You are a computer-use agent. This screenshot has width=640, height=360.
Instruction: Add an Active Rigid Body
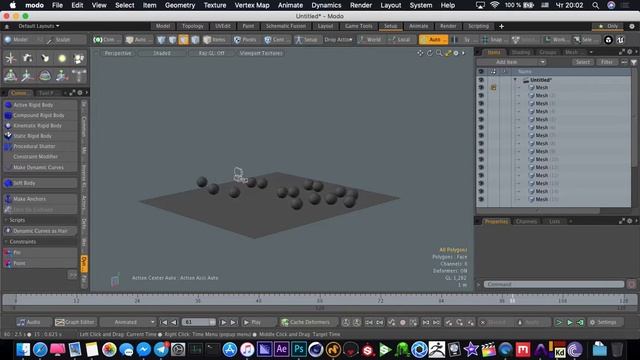pos(40,105)
